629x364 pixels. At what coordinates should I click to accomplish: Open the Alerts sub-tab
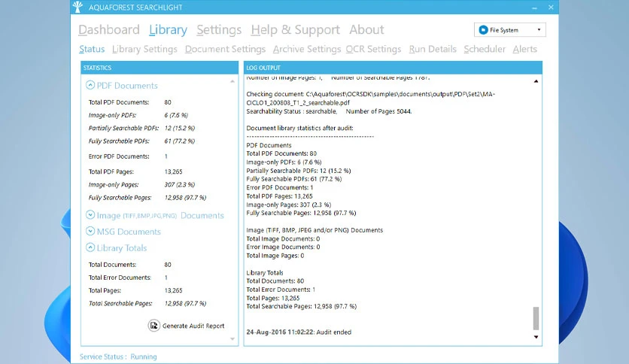pyautogui.click(x=524, y=49)
